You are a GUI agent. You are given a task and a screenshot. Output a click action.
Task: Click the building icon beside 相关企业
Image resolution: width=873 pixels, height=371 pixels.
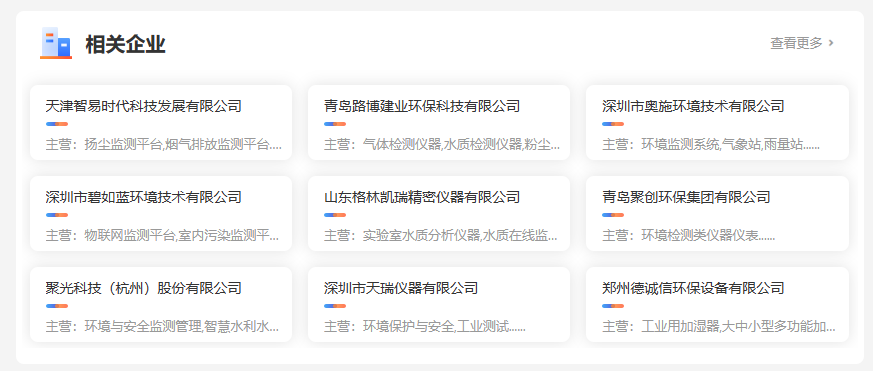[x=56, y=43]
